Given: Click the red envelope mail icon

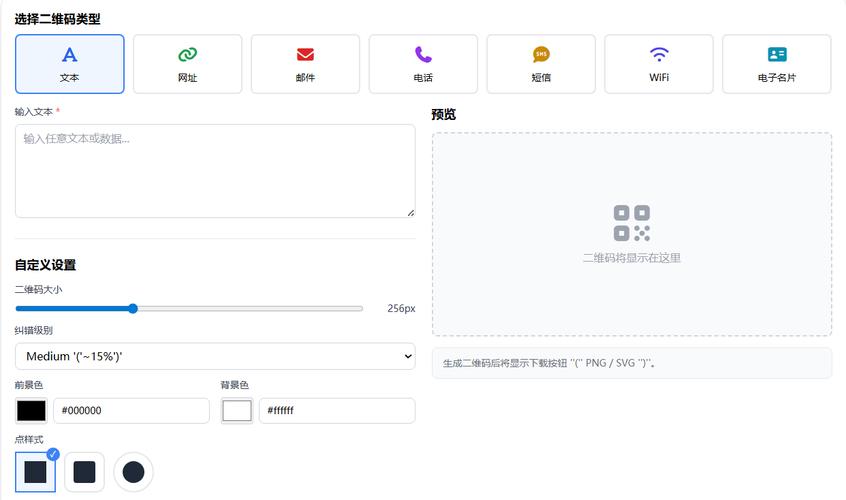Looking at the screenshot, I should tap(305, 54).
